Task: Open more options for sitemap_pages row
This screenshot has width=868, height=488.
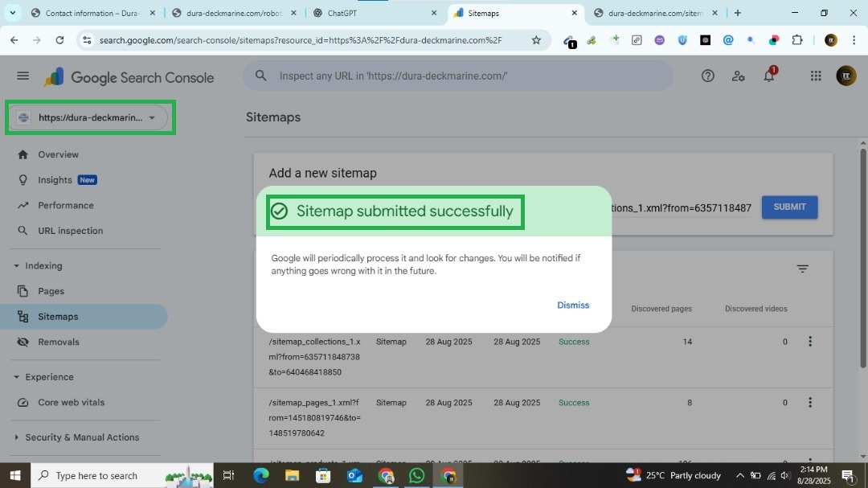Action: pyautogui.click(x=809, y=403)
